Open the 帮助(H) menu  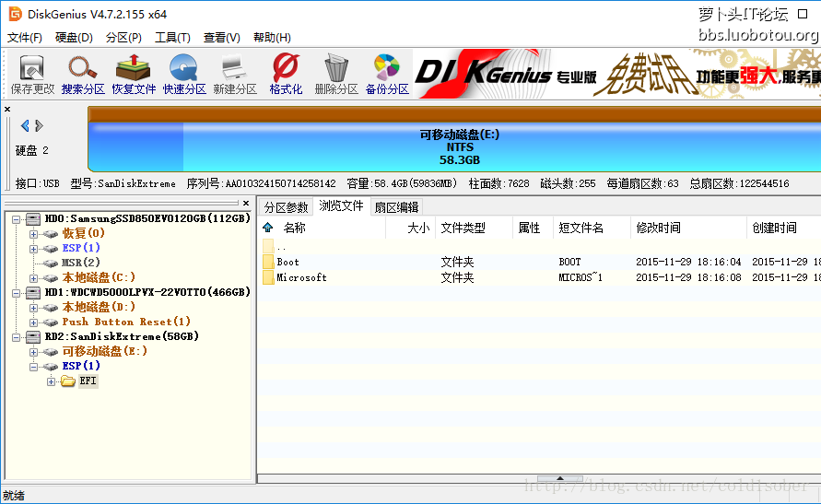(272, 38)
